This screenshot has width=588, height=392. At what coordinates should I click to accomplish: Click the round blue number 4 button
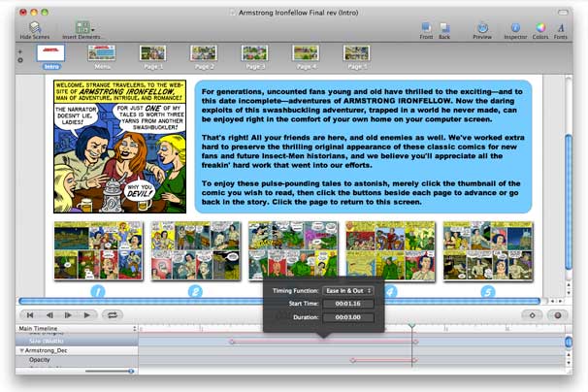click(x=391, y=291)
